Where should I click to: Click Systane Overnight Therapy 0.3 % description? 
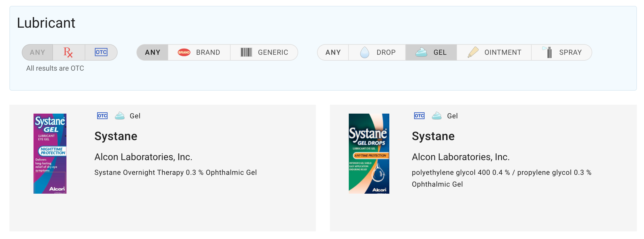click(x=176, y=172)
